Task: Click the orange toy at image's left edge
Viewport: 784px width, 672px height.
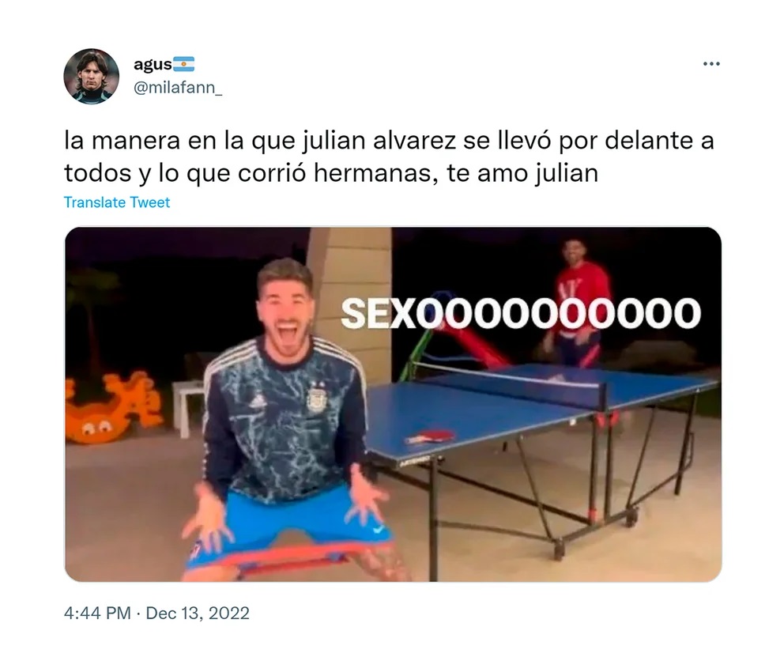Action: click(x=113, y=407)
